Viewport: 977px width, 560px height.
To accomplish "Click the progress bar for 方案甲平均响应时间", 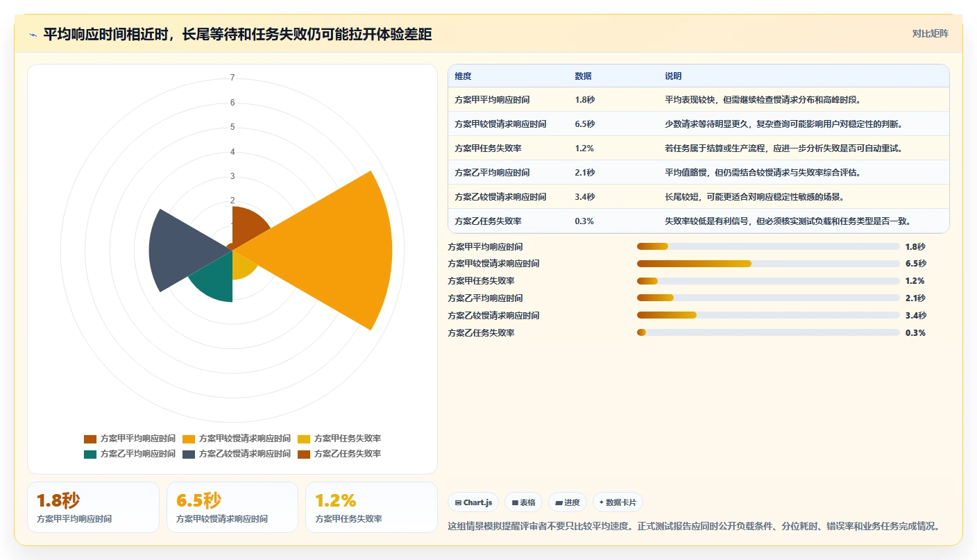I will 768,246.
